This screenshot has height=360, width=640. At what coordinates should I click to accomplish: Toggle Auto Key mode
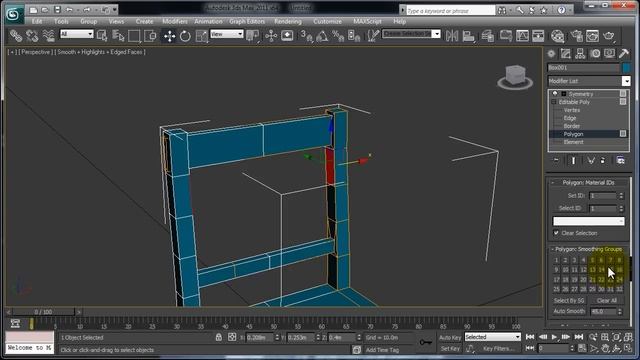tap(450, 338)
